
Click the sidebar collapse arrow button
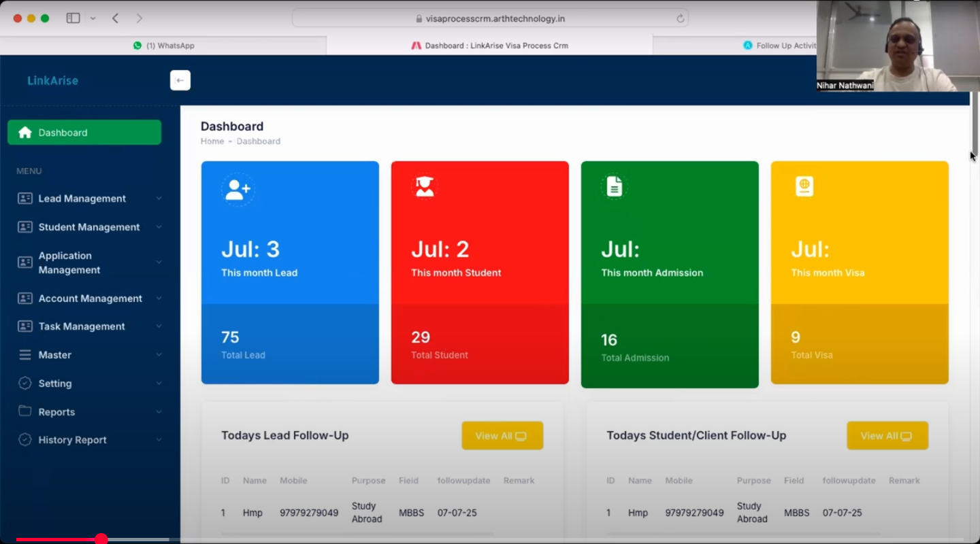(180, 80)
